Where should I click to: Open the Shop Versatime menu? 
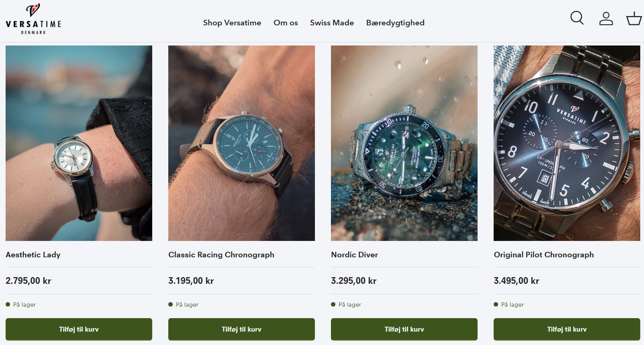click(232, 23)
